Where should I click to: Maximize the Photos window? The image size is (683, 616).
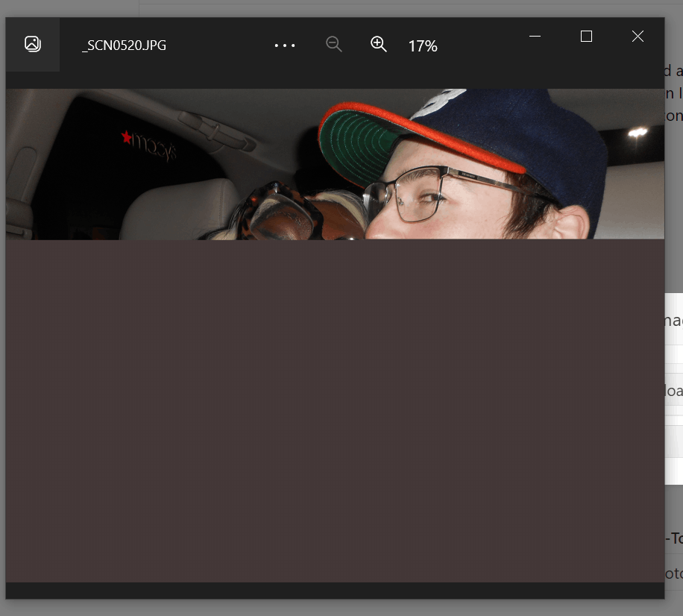586,36
